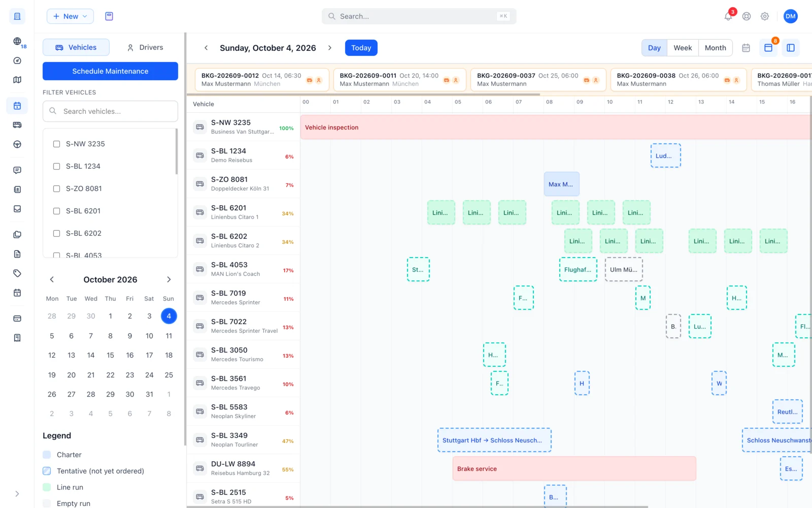
Task: Select the Day view
Action: click(x=654, y=48)
